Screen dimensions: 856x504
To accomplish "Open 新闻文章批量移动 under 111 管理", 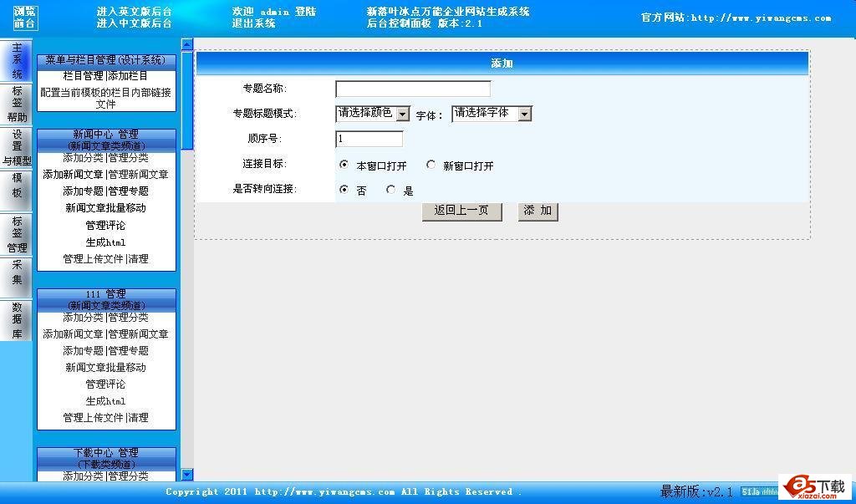I will tap(106, 368).
